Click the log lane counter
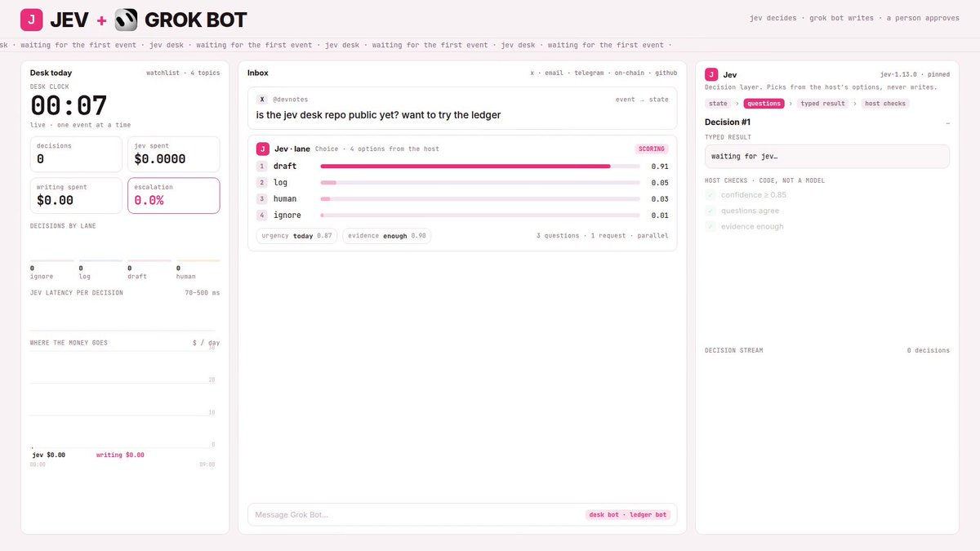 (100, 269)
